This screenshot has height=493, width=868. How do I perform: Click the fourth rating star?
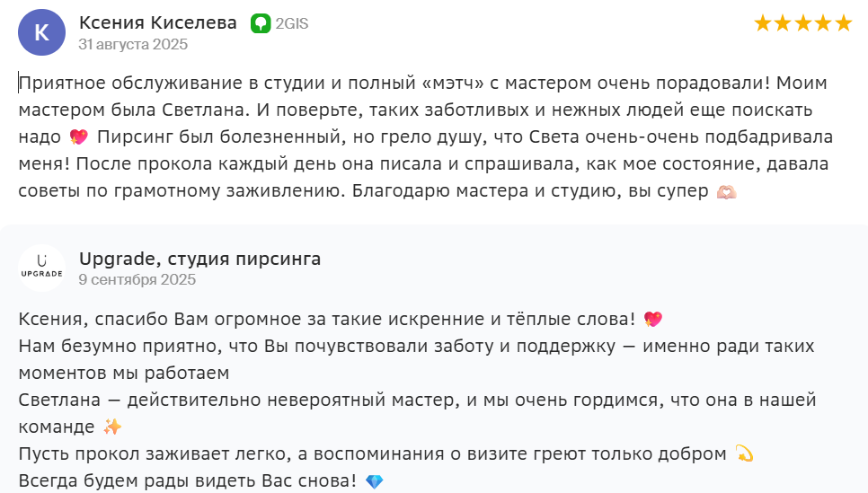pos(823,23)
